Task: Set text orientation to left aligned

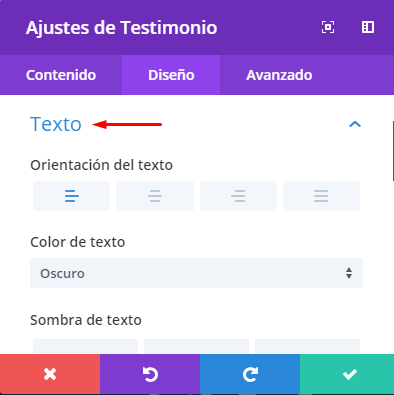Action: pos(72,196)
